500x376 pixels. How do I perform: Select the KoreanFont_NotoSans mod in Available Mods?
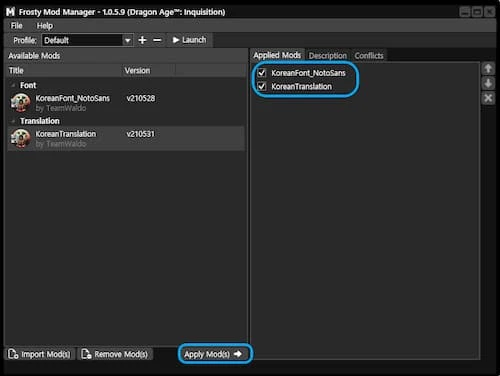click(126, 103)
